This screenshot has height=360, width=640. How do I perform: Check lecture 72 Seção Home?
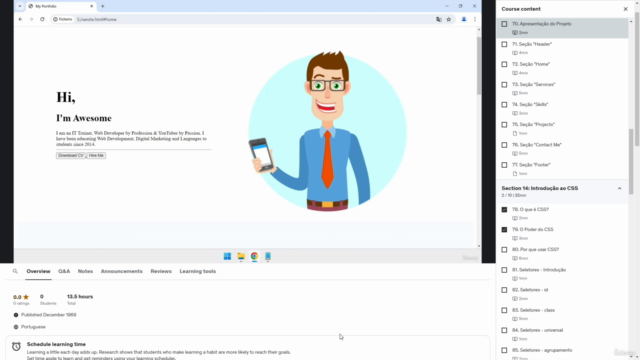[504, 64]
